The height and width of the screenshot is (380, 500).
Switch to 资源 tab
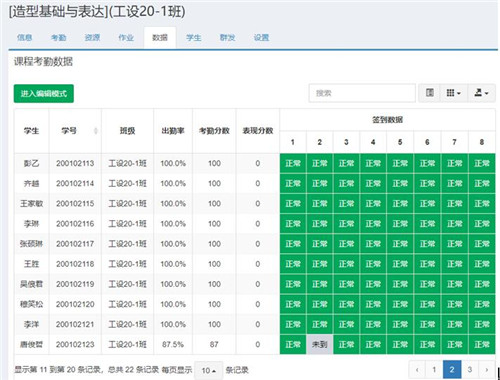(x=92, y=38)
